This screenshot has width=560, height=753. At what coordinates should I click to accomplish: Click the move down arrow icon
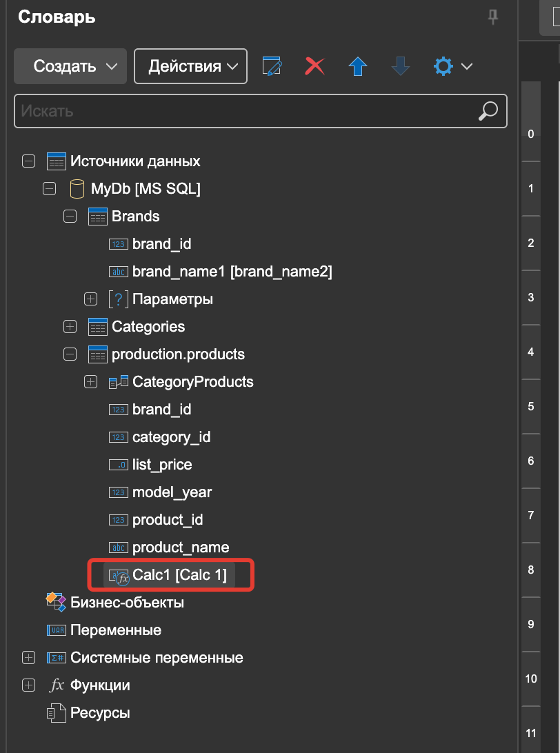401,66
